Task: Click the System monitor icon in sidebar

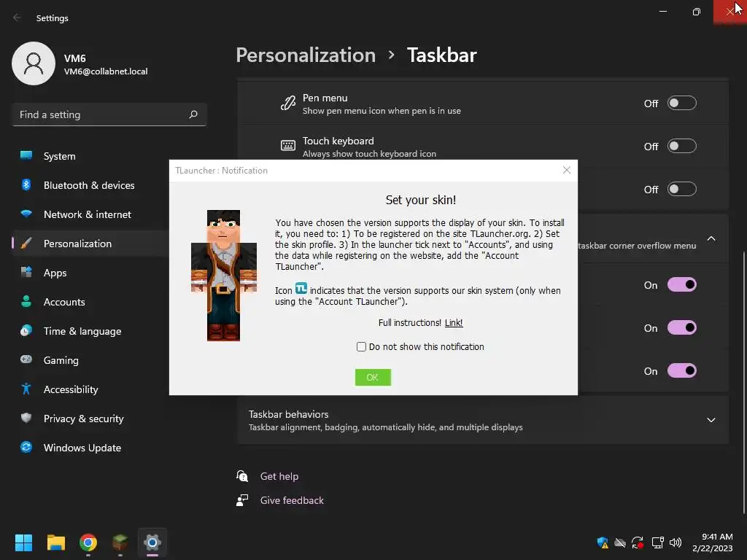Action: (x=26, y=155)
